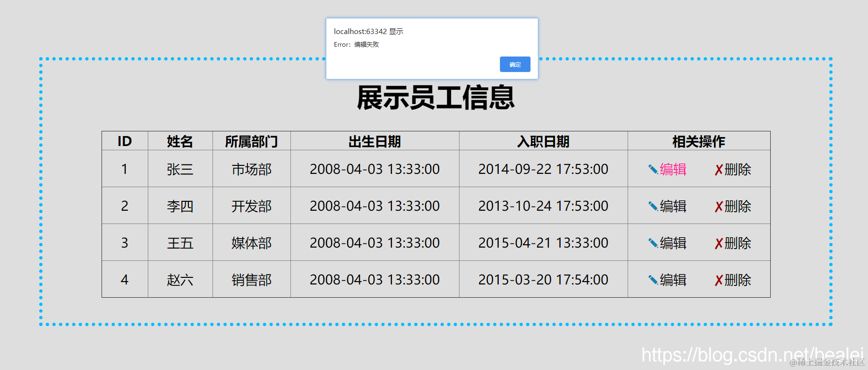Select the 姓名 column header
868x370 pixels.
180,141
